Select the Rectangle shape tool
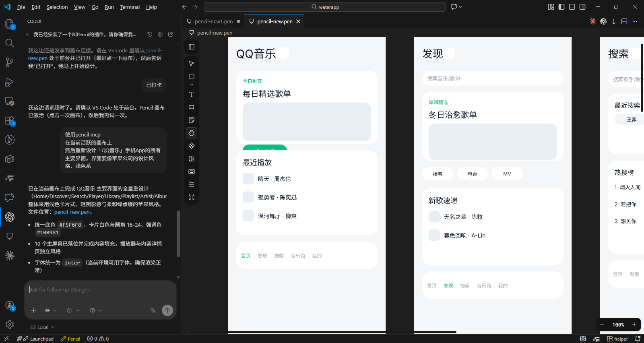The width and height of the screenshot is (644, 343). [192, 76]
